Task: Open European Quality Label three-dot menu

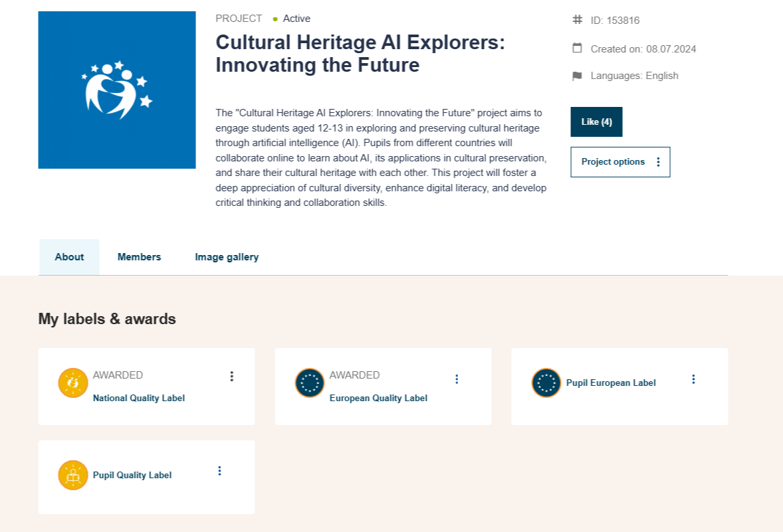Action: 457,379
